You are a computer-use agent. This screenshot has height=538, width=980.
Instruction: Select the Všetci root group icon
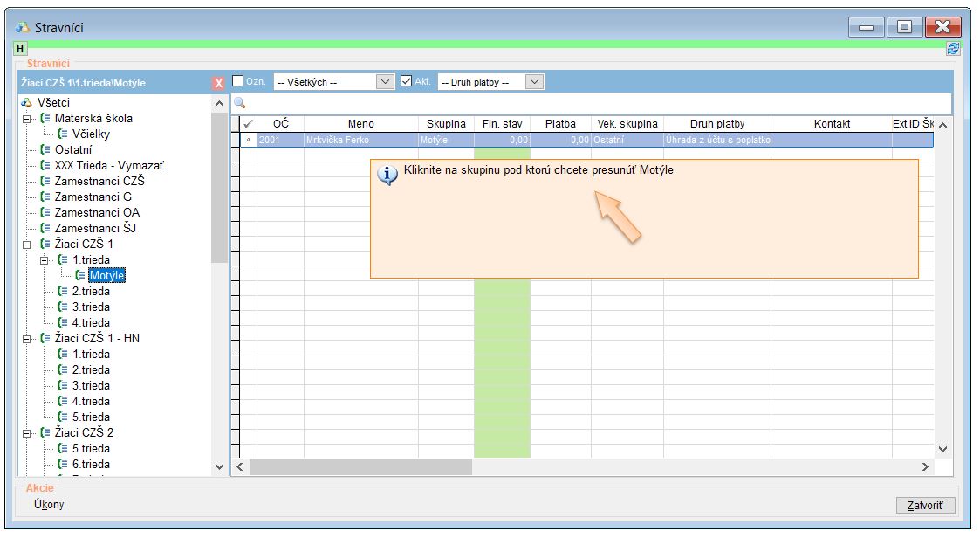26,102
